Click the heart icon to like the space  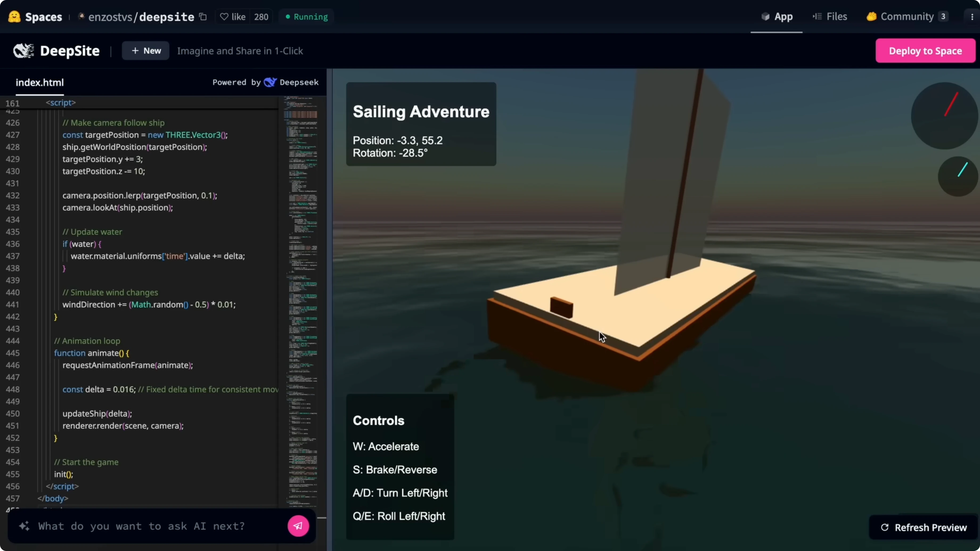(224, 17)
